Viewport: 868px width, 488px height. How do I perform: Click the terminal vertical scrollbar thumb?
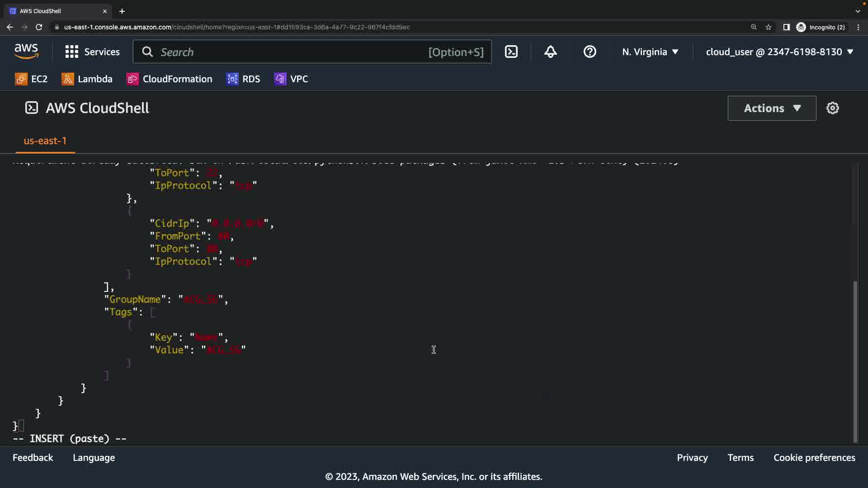point(854,361)
